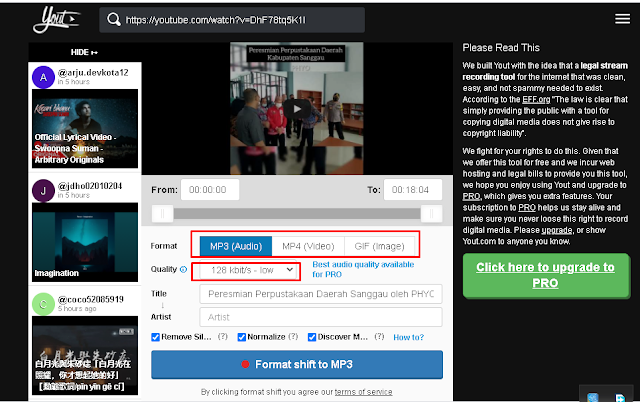Select the GIF (Image) format tab

pos(379,246)
